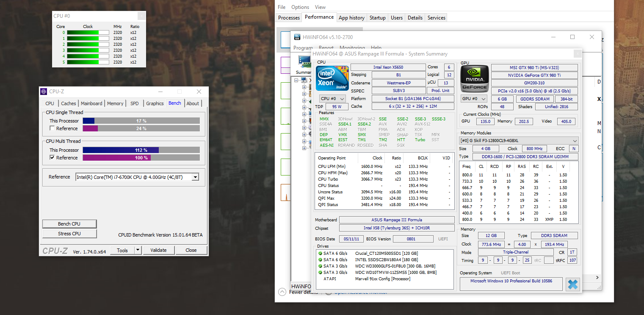644x315 pixels.
Task: Click the green status icon for Crucial SSD
Action: coord(321,253)
